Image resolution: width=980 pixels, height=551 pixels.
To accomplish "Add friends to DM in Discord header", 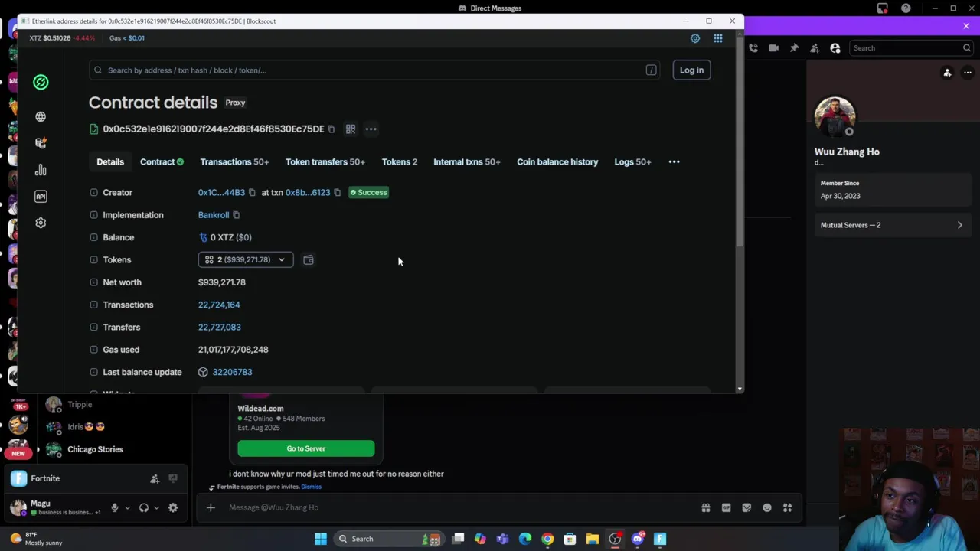I will pyautogui.click(x=815, y=48).
